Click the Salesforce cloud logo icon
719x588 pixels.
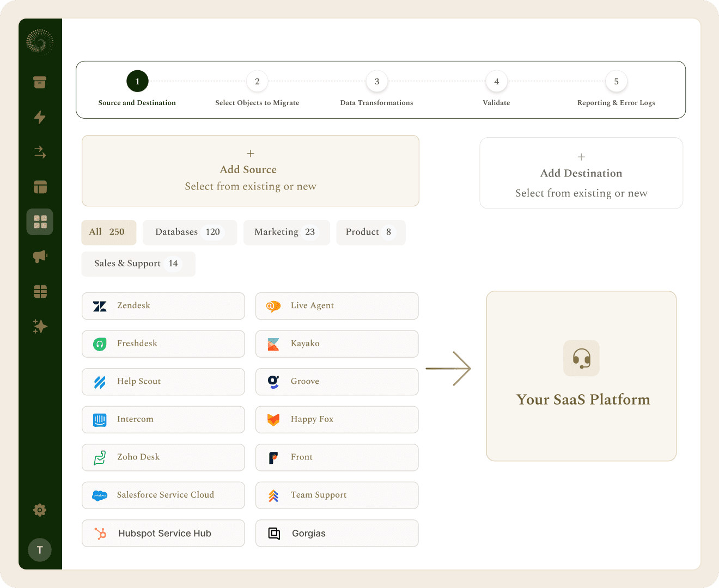pyautogui.click(x=100, y=495)
